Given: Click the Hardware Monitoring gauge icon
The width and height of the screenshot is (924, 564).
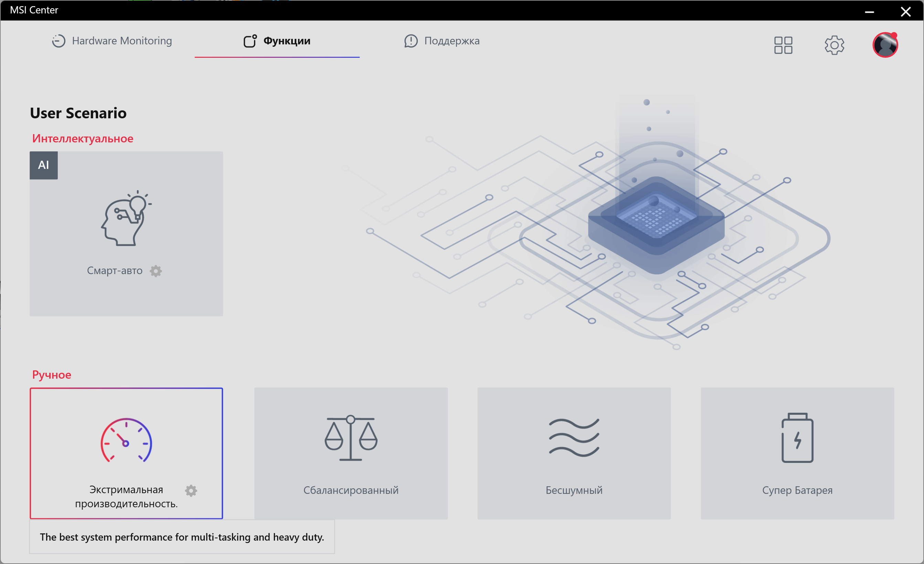Looking at the screenshot, I should click(59, 41).
